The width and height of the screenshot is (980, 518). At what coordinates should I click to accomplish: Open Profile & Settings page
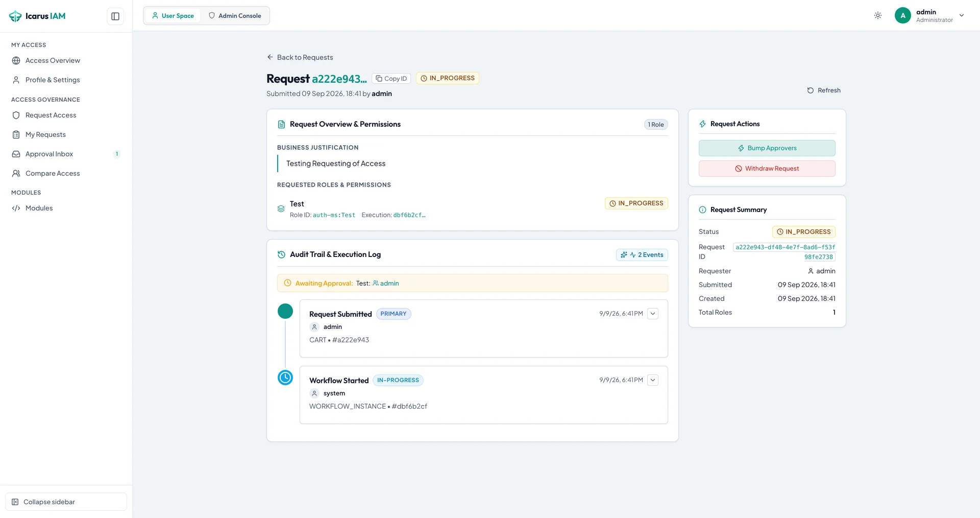[x=66, y=80]
